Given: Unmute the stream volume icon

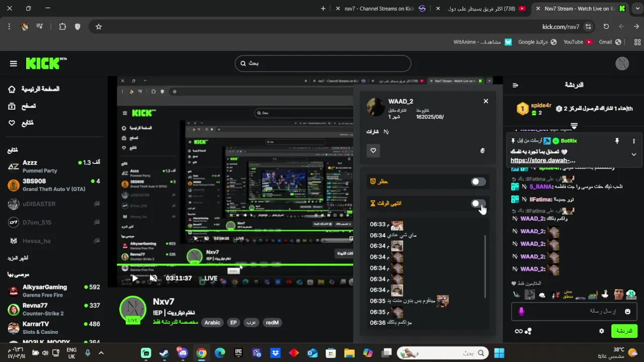Looking at the screenshot, I should pos(153,278).
